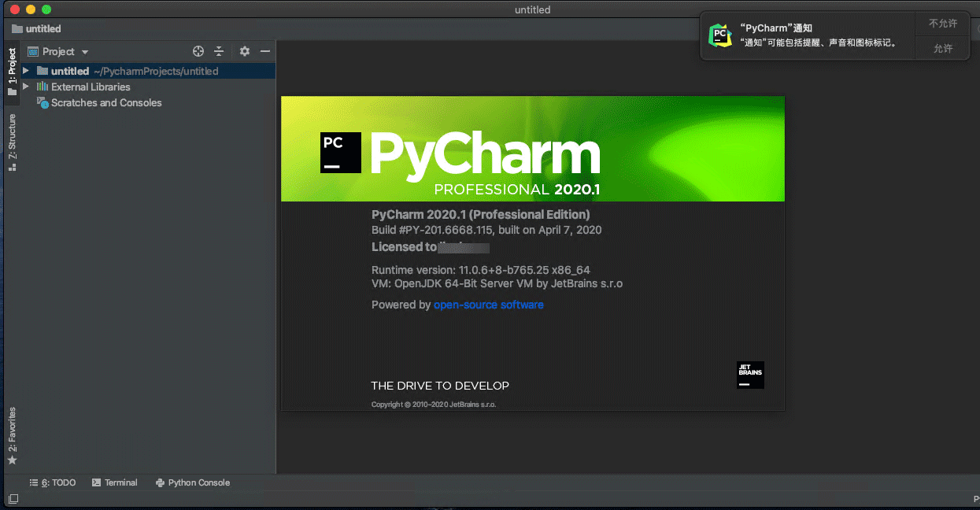This screenshot has height=510, width=980.
Task: Click PyCharm icon in notification banner
Action: (719, 35)
